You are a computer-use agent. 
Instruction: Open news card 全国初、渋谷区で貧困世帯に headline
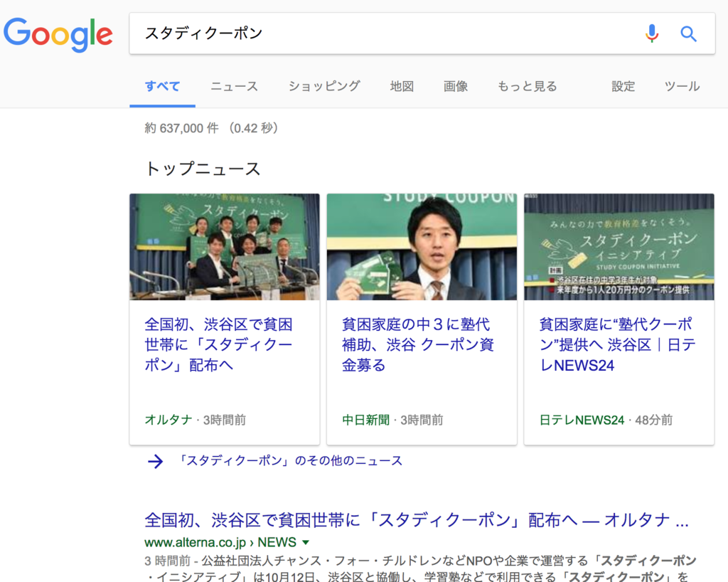tap(219, 344)
